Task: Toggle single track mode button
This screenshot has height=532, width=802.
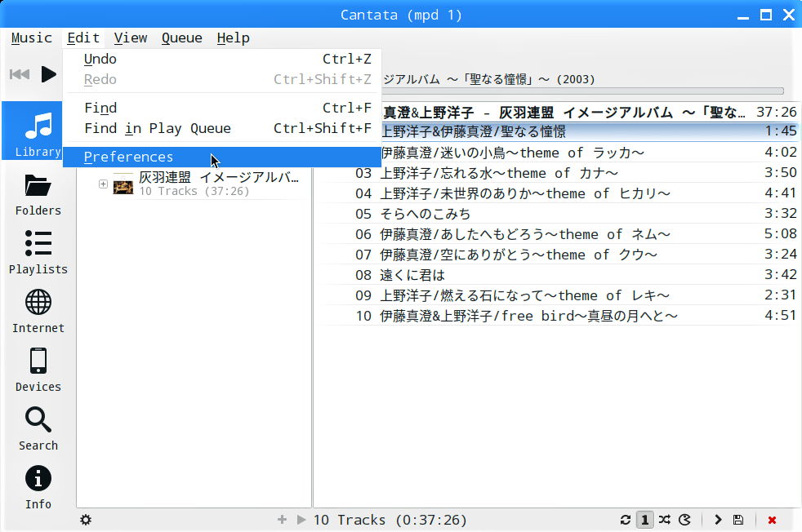Action: (x=644, y=520)
